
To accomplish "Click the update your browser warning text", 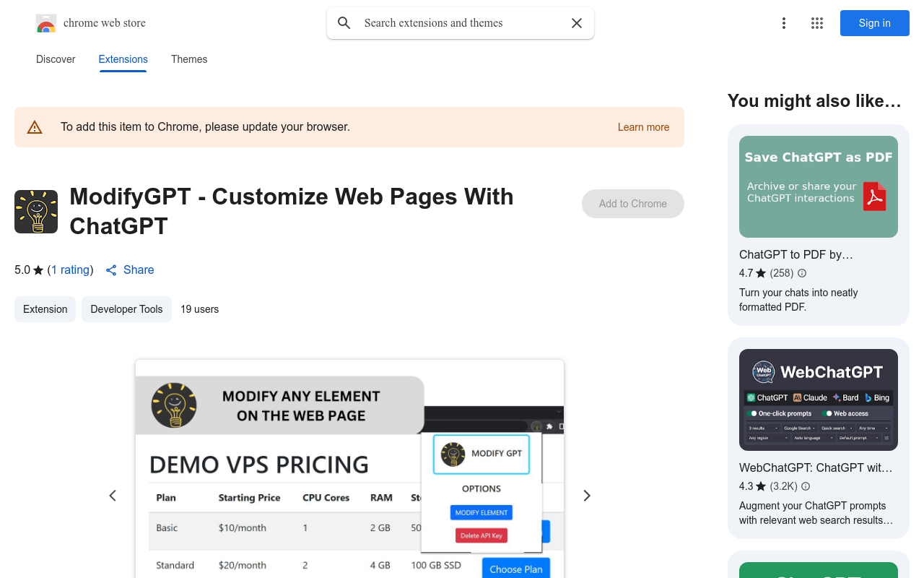I will [x=205, y=127].
